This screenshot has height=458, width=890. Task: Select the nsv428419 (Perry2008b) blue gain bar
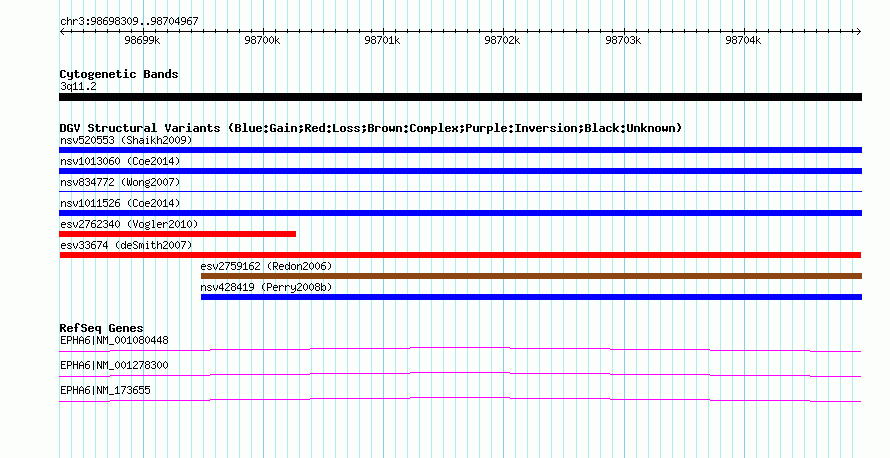531,297
